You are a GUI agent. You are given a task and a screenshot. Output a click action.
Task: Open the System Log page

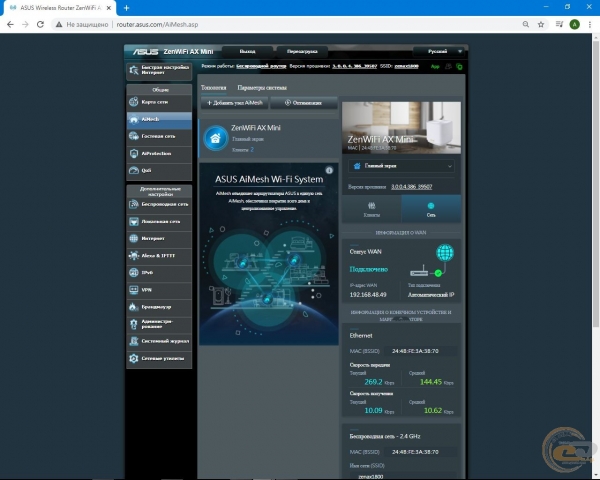coord(159,341)
